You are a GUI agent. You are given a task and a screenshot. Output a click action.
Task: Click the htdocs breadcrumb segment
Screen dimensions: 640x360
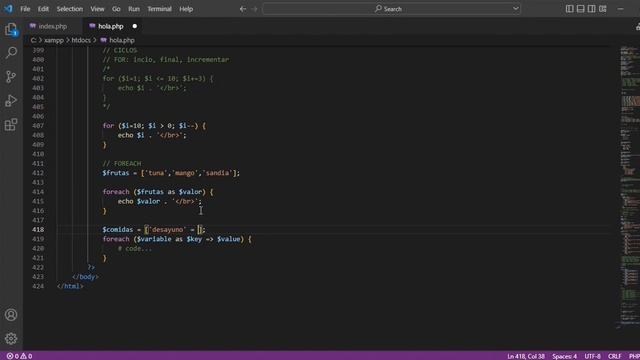pos(81,40)
